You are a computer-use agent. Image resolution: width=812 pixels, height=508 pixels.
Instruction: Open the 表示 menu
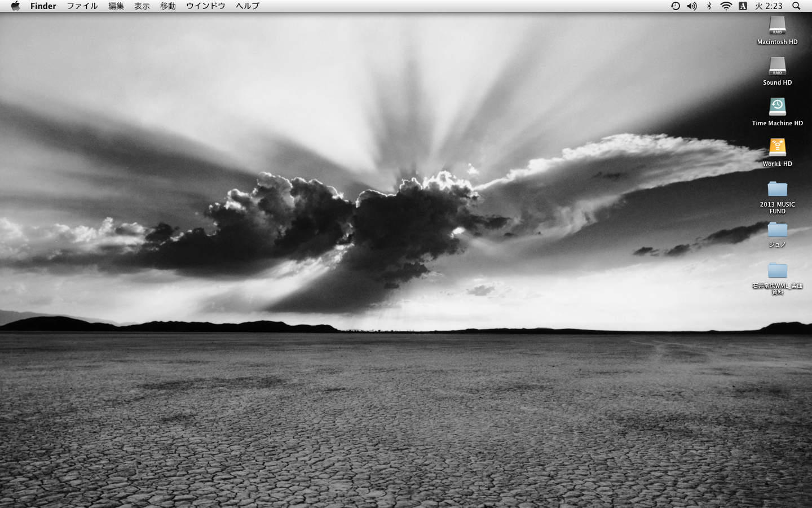tap(142, 6)
